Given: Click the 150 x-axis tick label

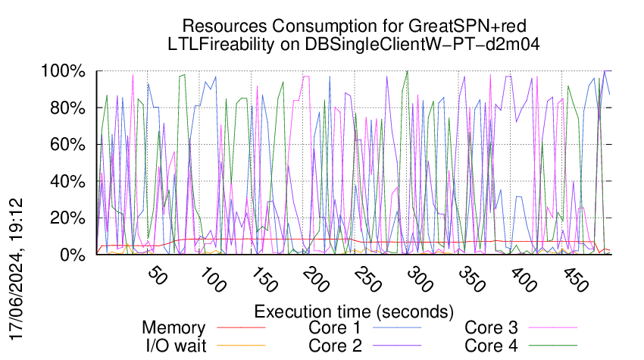Looking at the screenshot, I should click(264, 280).
